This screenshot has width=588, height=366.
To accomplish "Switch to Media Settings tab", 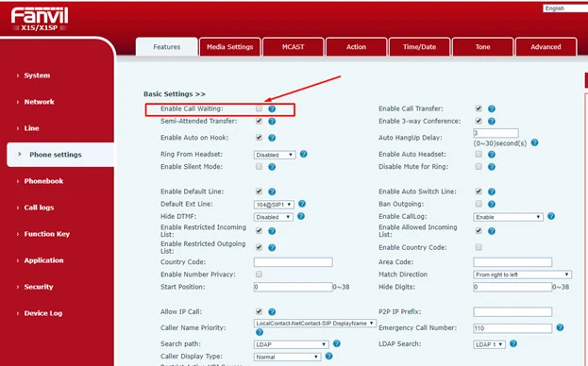I will pyautogui.click(x=230, y=47).
